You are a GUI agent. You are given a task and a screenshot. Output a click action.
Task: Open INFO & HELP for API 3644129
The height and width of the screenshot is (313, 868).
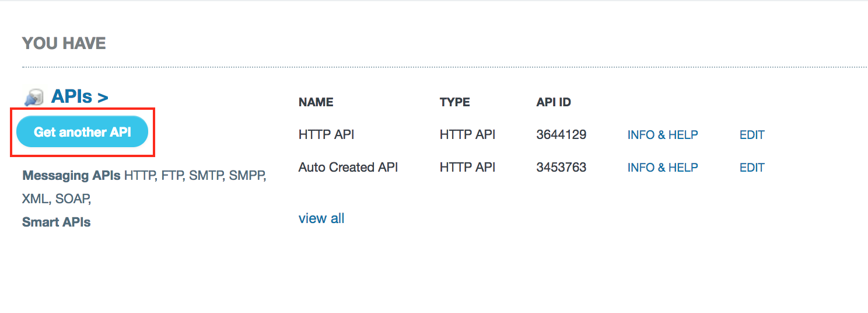coord(663,135)
